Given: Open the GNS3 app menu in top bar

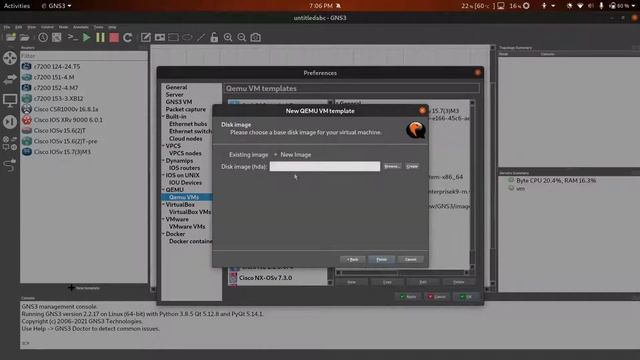Looking at the screenshot, I should (x=56, y=6).
